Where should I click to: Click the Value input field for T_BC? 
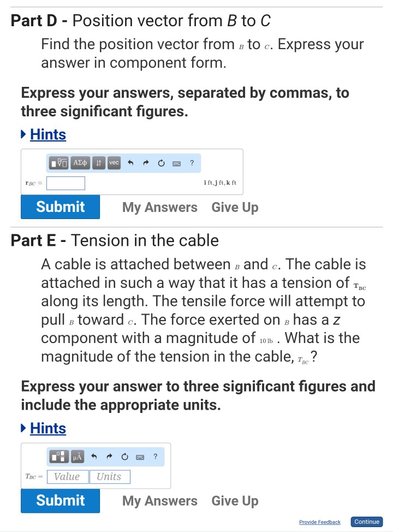point(67,476)
